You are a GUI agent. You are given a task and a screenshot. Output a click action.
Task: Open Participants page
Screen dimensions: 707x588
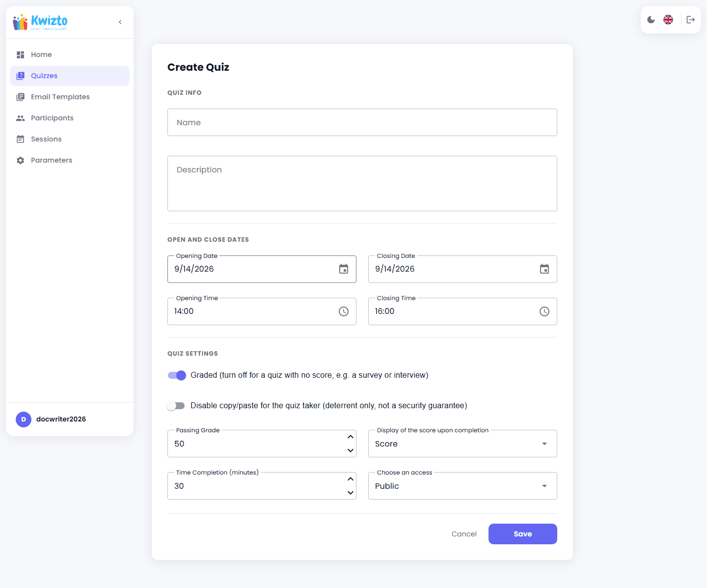[x=70, y=118]
